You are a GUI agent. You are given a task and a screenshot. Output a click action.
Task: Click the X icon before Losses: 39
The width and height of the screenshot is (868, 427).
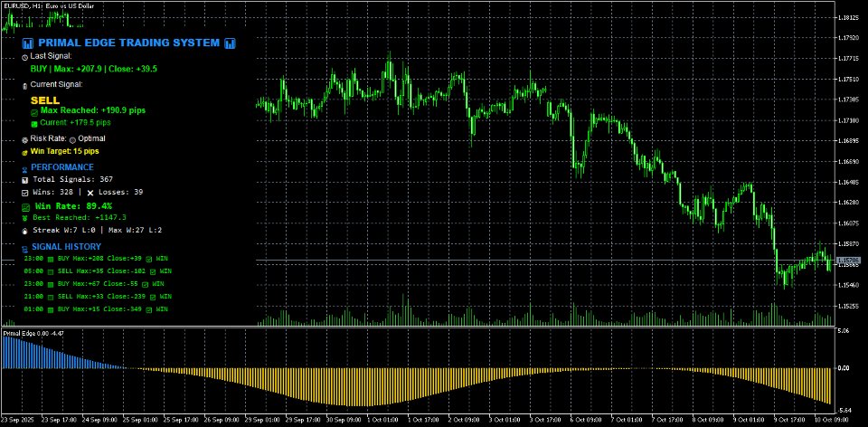(x=90, y=194)
